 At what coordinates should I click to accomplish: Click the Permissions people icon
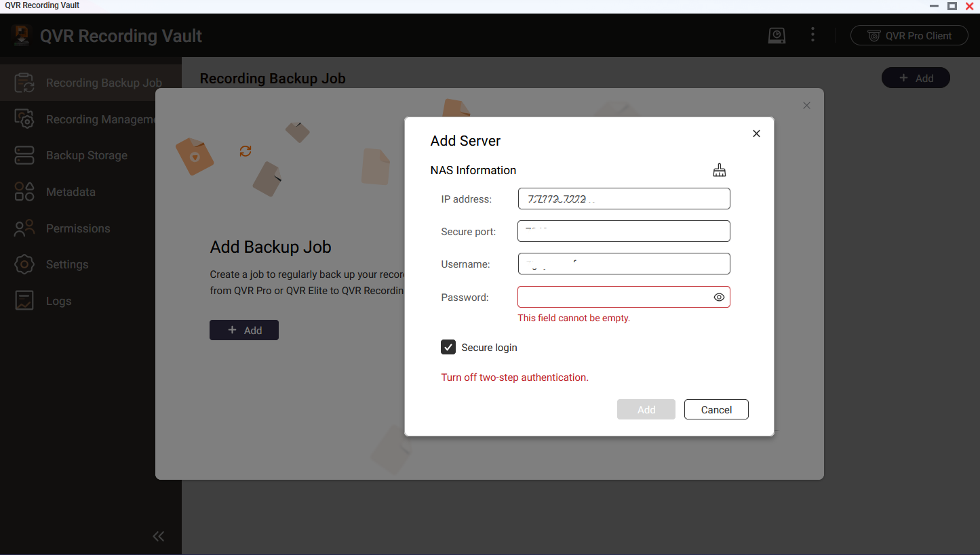click(x=24, y=228)
